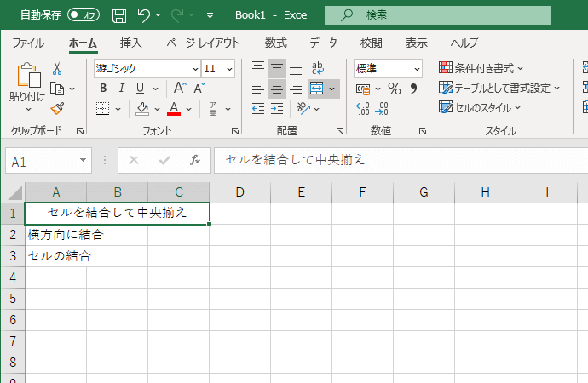
Task: Click the Format Painter brush icon
Action: (57, 108)
